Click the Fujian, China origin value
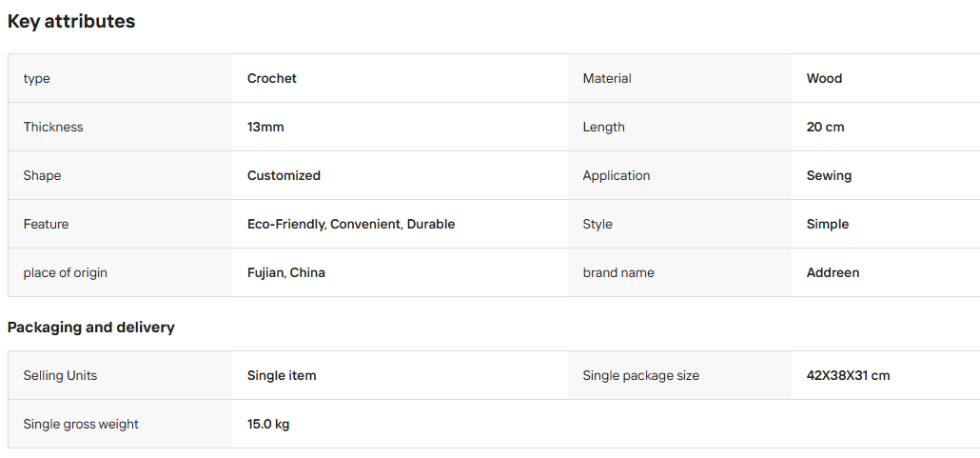 tap(286, 272)
